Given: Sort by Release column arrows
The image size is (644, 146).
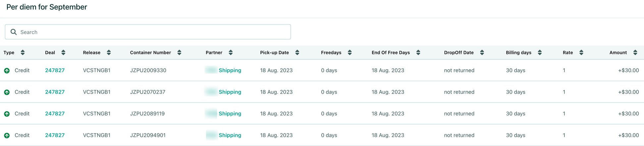Looking at the screenshot, I should 109,52.
